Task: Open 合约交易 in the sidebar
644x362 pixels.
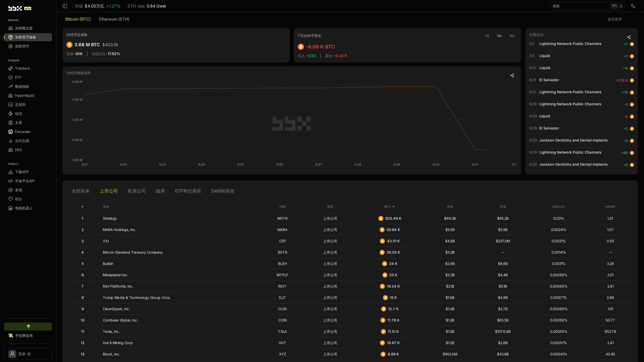Action: (x=28, y=141)
